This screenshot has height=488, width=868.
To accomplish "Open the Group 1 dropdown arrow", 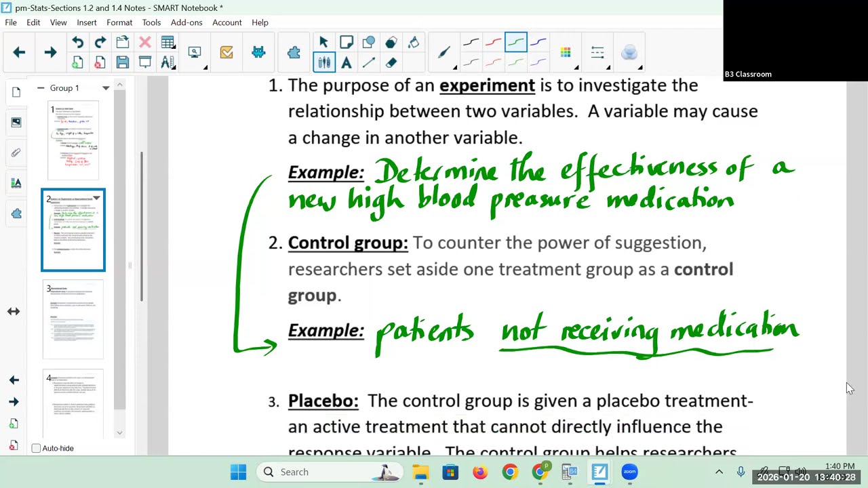I will [106, 88].
